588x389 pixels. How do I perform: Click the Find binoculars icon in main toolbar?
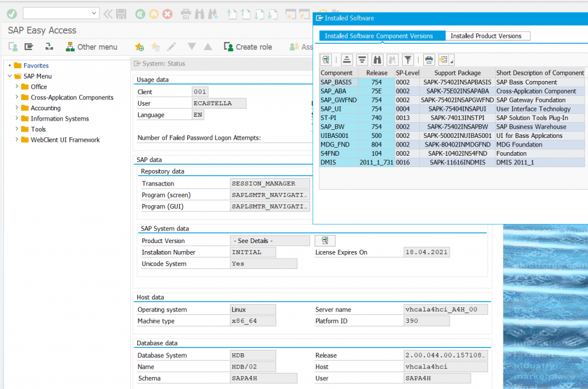pyautogui.click(x=199, y=14)
